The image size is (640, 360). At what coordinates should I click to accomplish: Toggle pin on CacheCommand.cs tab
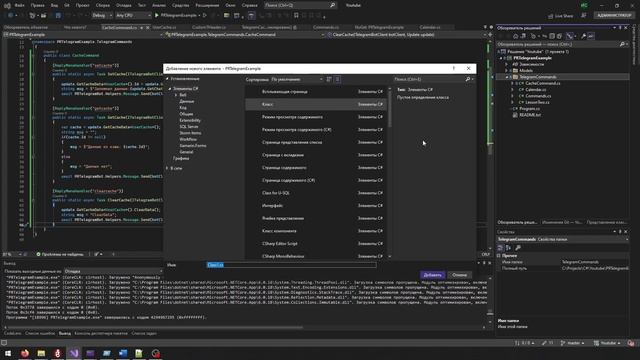coord(141,27)
